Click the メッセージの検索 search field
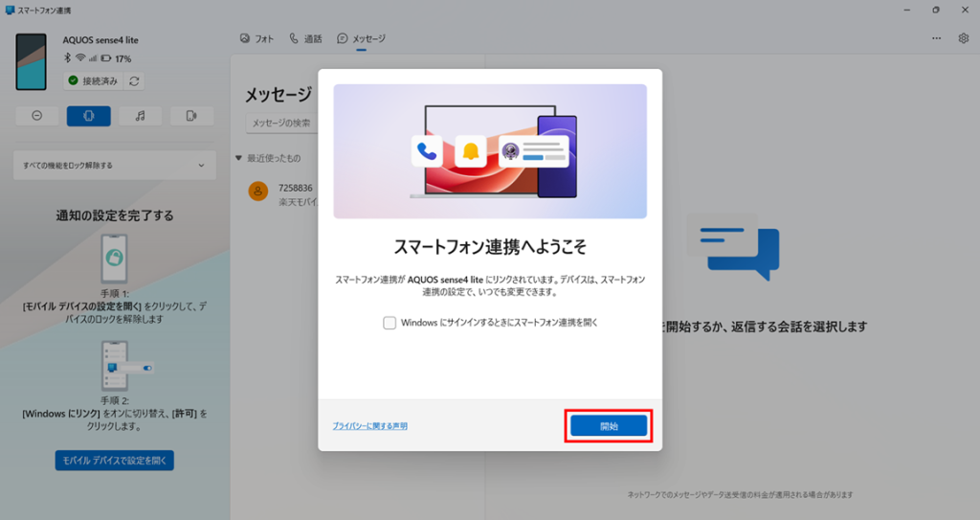This screenshot has height=520, width=980. (x=282, y=123)
